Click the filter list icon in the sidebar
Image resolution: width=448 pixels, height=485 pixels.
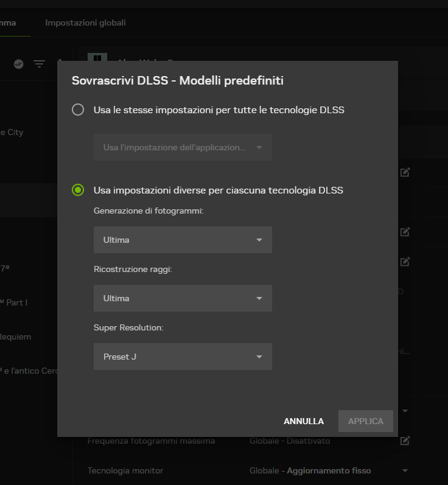point(40,64)
